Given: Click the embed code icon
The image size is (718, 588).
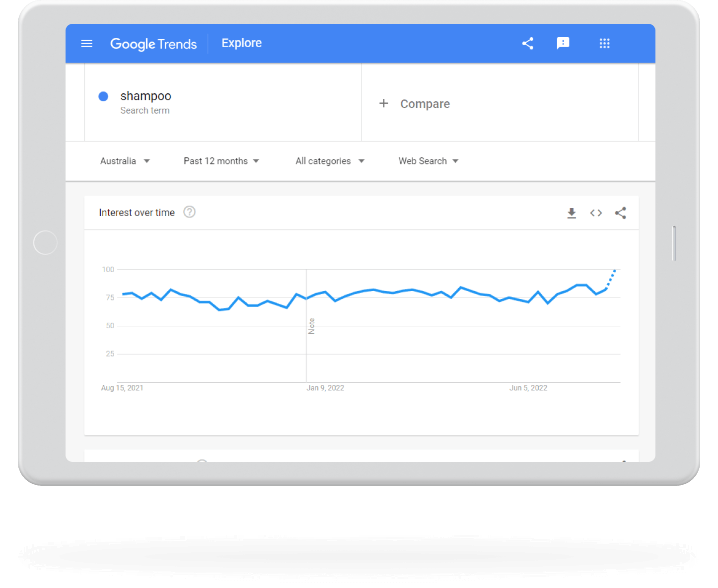Looking at the screenshot, I should pos(596,213).
